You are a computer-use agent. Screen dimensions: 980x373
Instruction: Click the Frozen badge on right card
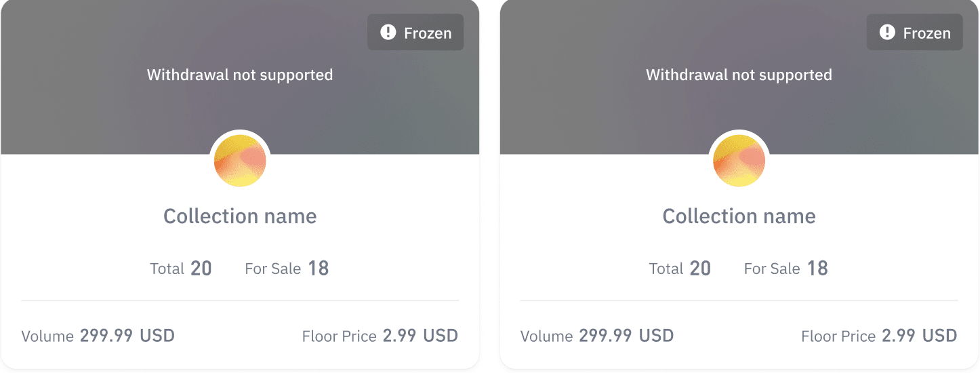point(915,33)
